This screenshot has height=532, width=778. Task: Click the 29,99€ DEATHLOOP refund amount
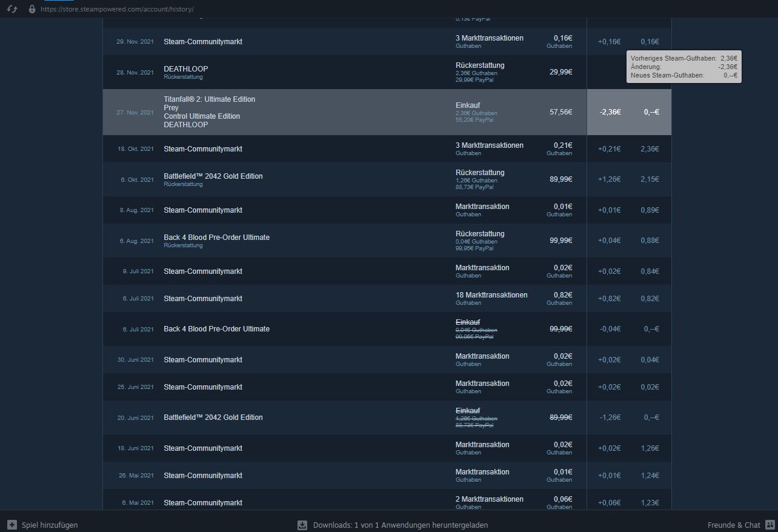coord(560,72)
